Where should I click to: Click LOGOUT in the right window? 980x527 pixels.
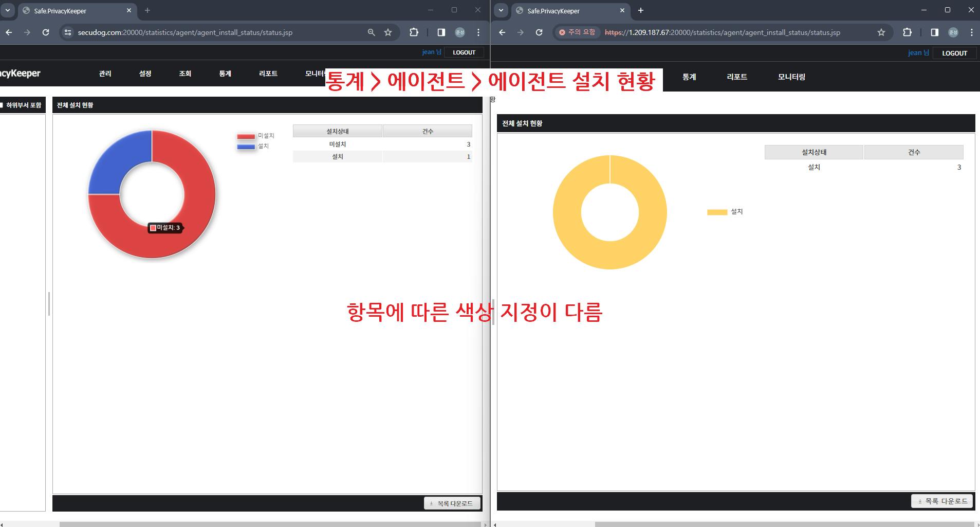[x=954, y=53]
